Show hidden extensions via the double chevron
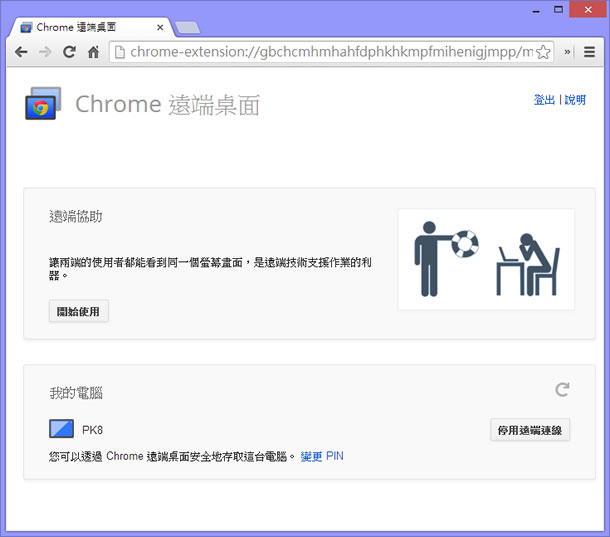The width and height of the screenshot is (610, 537). coord(567,52)
